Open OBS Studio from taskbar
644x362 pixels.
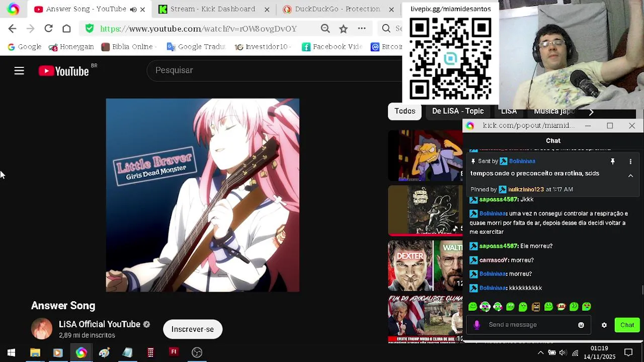tap(197, 352)
